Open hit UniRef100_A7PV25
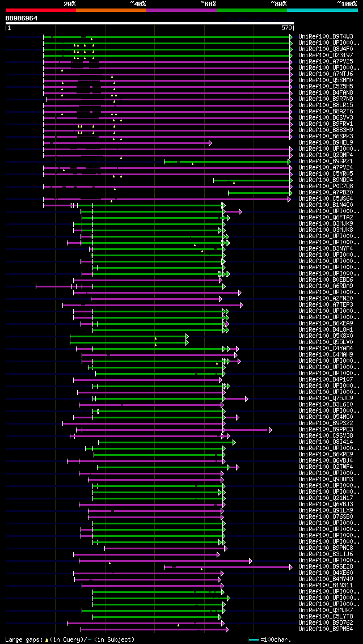Viewport: 363px width, 644px height. point(326,62)
